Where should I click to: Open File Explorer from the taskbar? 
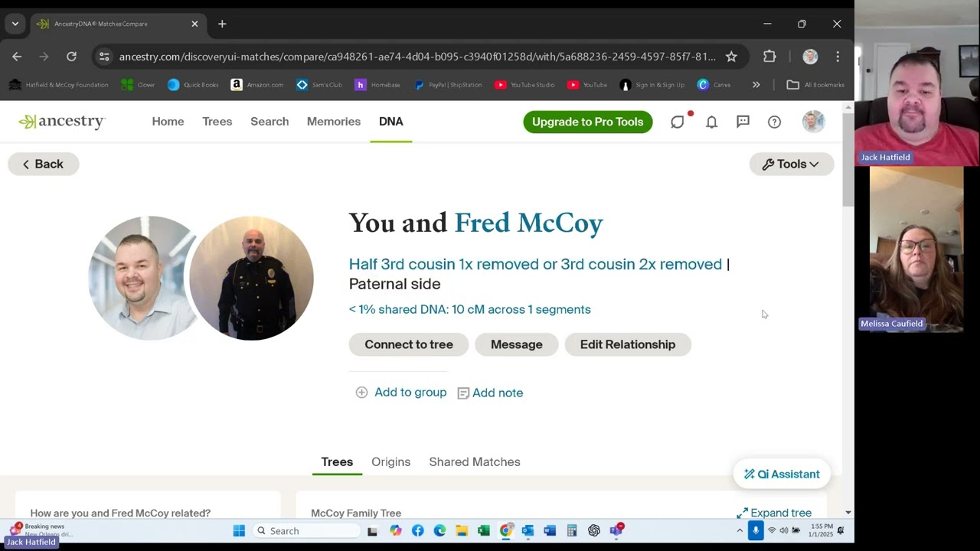462,531
